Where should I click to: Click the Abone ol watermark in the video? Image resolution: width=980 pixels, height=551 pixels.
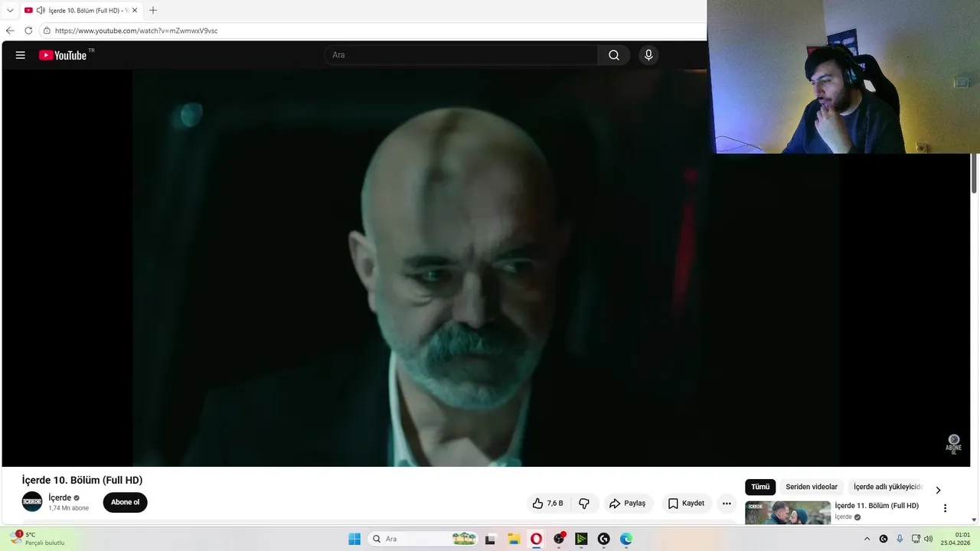click(953, 444)
